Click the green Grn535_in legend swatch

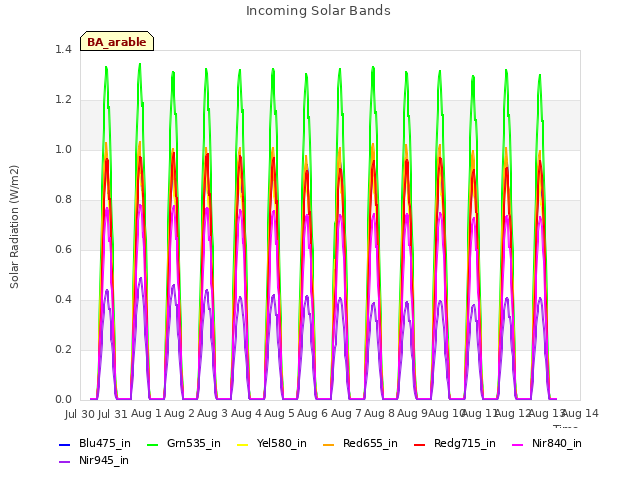tap(152, 444)
